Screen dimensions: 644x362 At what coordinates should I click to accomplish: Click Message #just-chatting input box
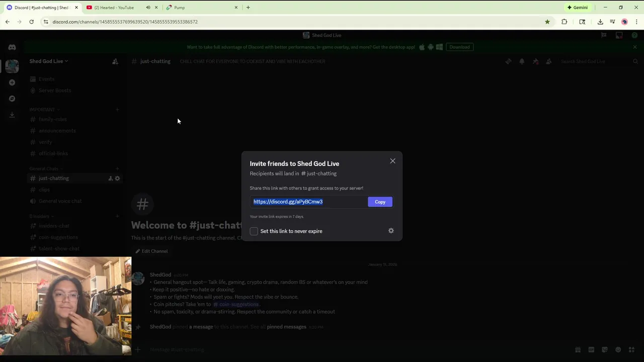coord(352,349)
